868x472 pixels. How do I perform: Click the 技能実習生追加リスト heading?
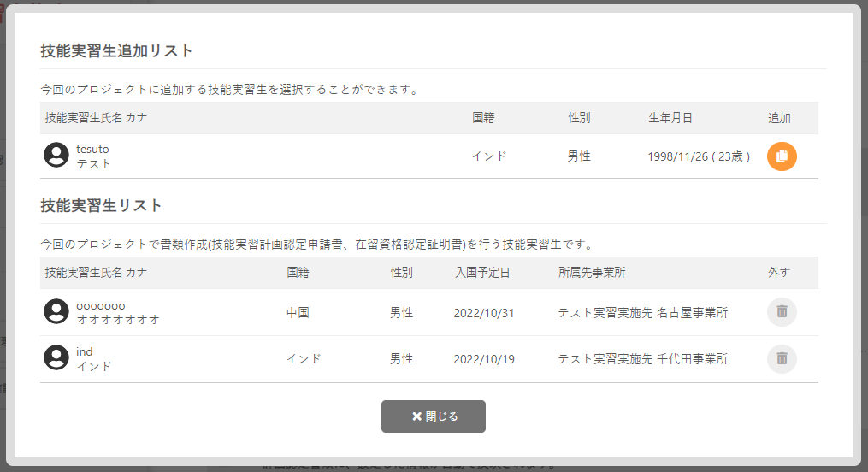pos(116,50)
